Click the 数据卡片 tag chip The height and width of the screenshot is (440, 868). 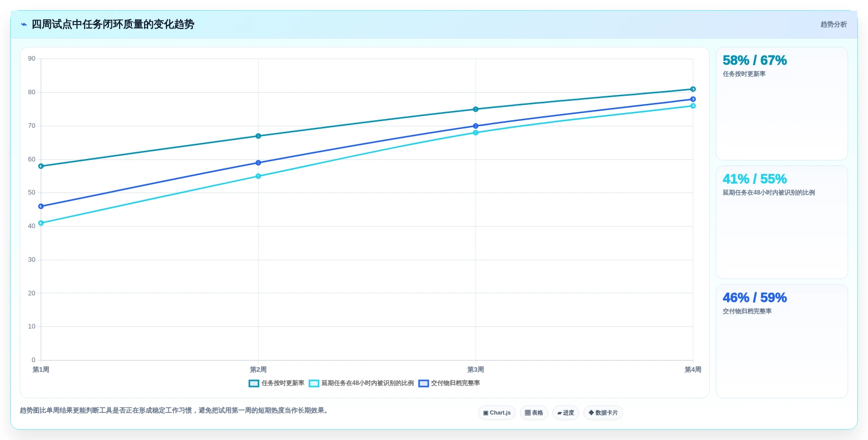pyautogui.click(x=603, y=413)
